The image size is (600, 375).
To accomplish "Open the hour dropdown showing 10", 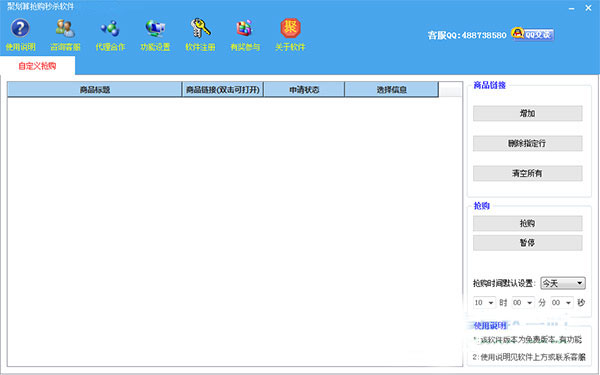I will coord(485,303).
